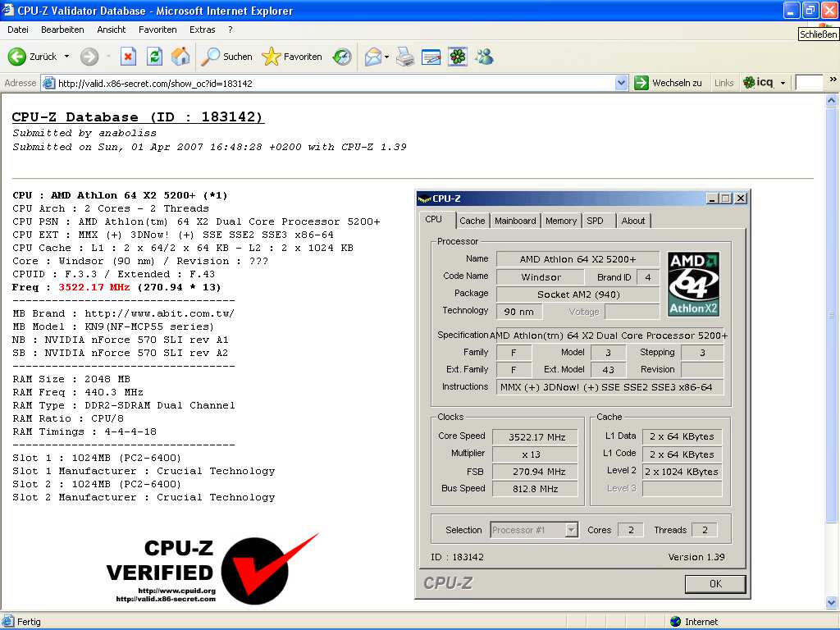
Task: Click the page scrollbar up arrow
Action: [x=832, y=100]
